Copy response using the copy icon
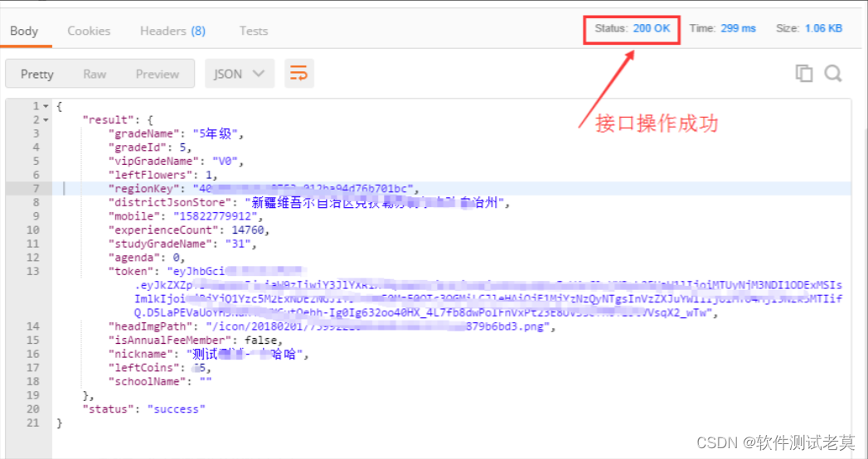The height and width of the screenshot is (459, 868). pos(804,73)
